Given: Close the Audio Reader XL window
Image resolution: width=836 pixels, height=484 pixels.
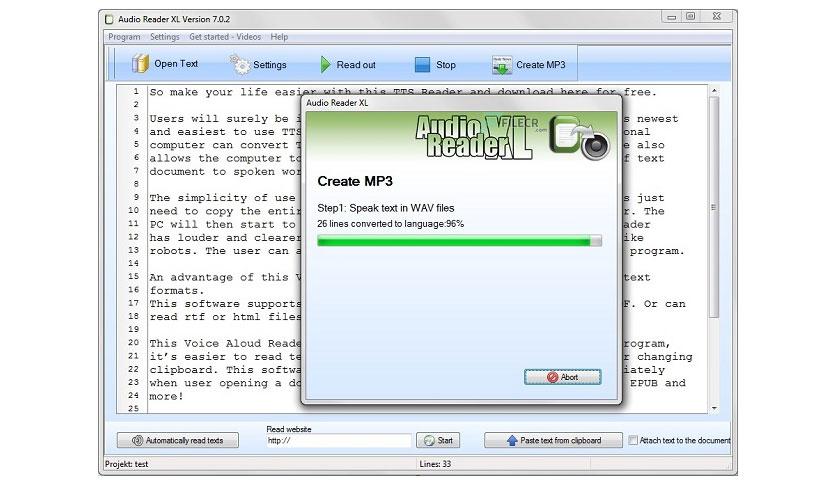Looking at the screenshot, I should (717, 17).
